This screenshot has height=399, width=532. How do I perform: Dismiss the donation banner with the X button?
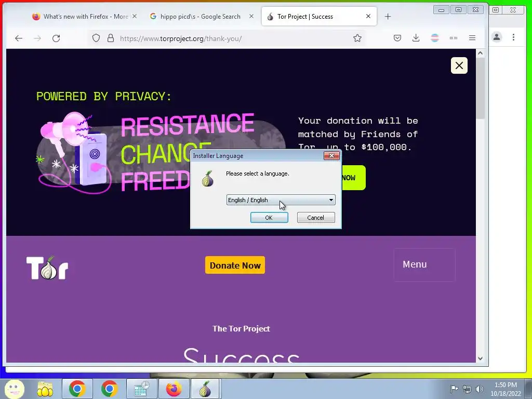click(x=459, y=65)
